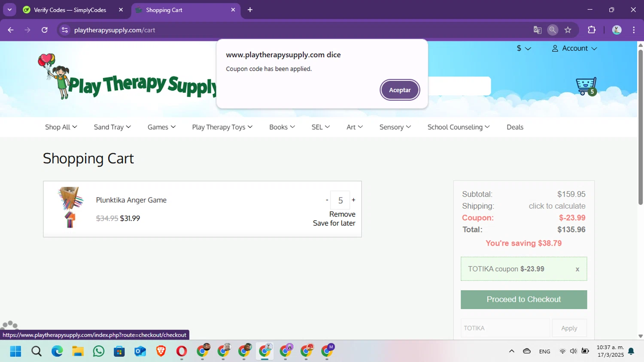Click the page vertical scrollbar
Image resolution: width=644 pixels, height=362 pixels.
click(640, 127)
